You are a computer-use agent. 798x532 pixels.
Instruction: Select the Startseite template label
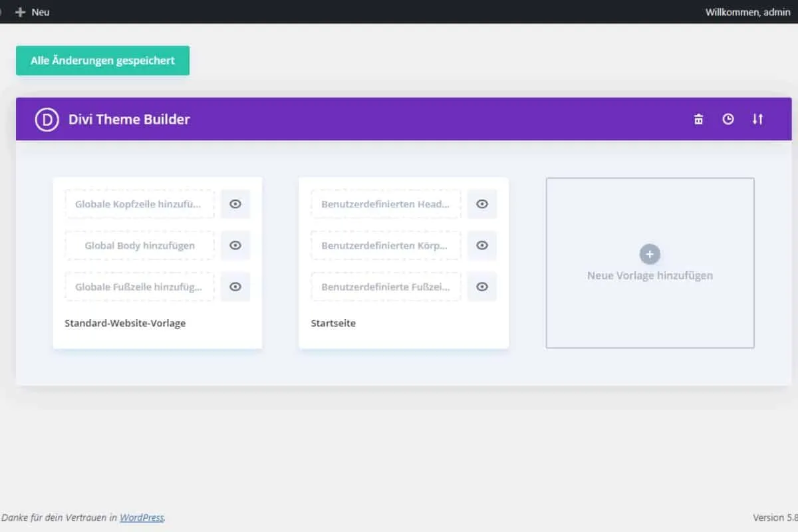(x=333, y=323)
